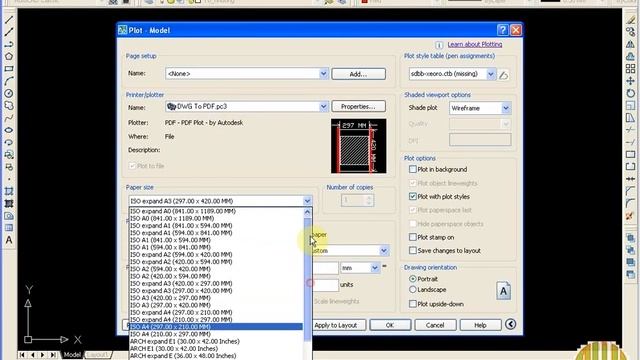The image size is (640, 360).
Task: Select the Multiline Text tool
Action: 9,240
